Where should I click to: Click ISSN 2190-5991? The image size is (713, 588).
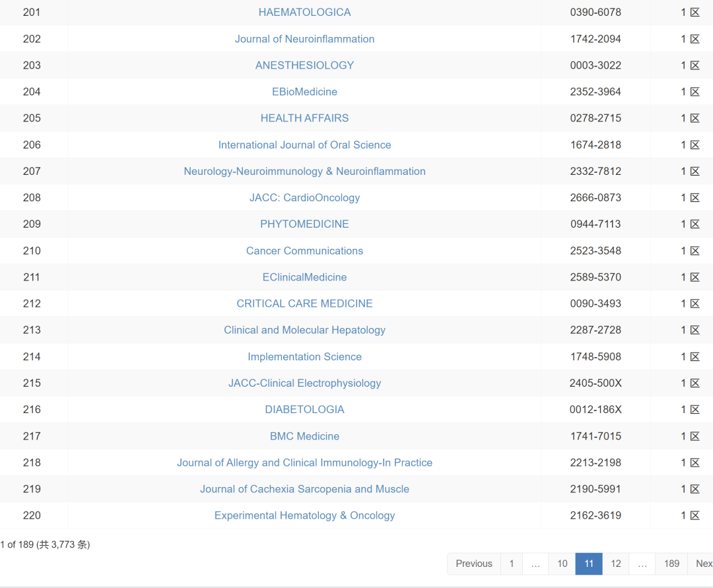click(595, 489)
